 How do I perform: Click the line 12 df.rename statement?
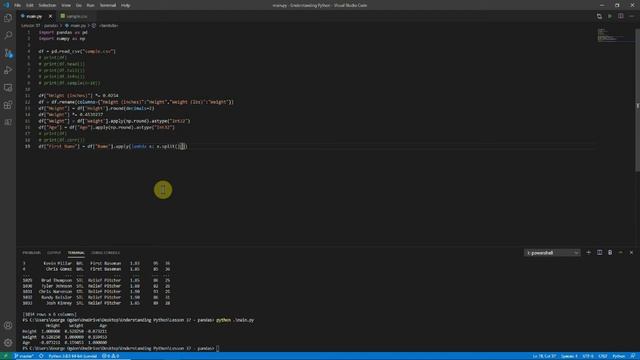136,102
